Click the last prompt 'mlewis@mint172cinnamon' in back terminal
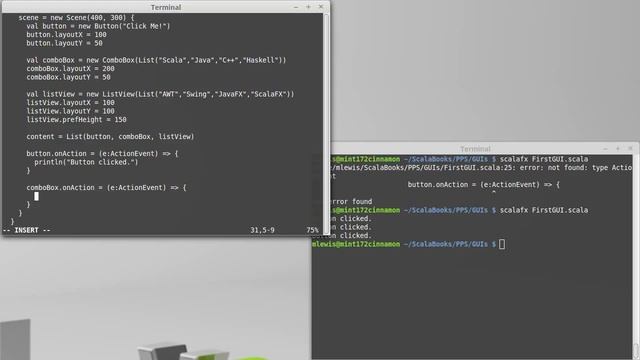 [356, 244]
